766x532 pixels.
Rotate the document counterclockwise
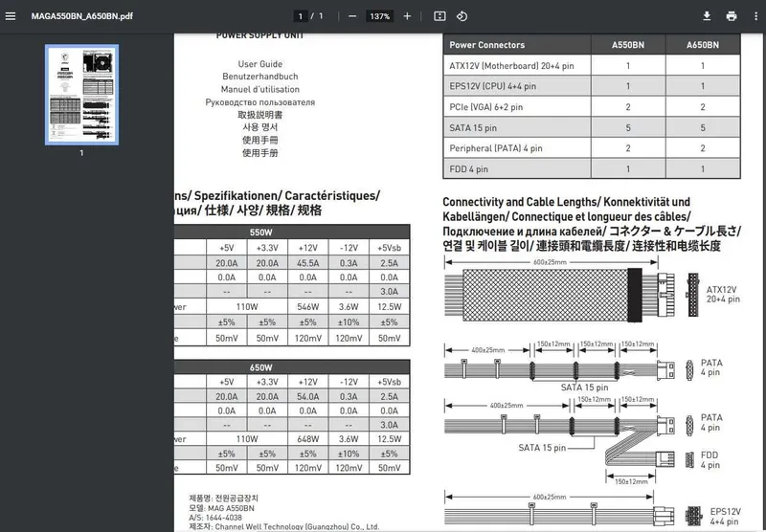pos(462,16)
